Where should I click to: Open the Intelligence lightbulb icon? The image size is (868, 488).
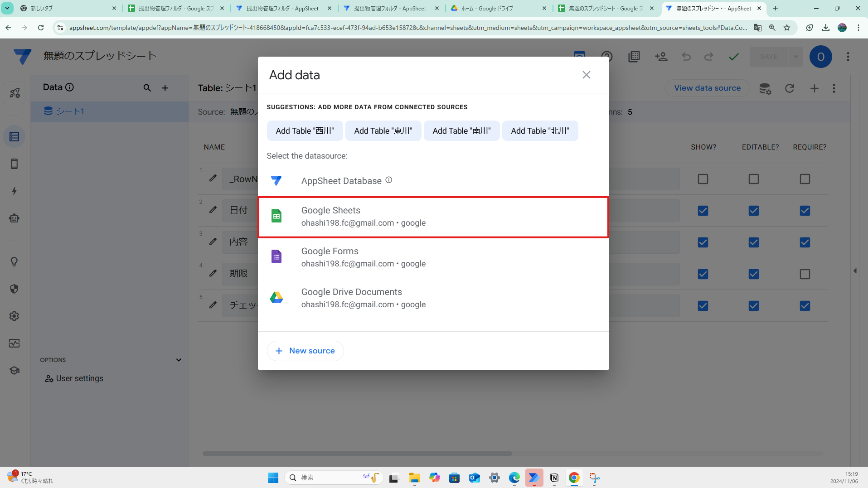[x=15, y=261]
